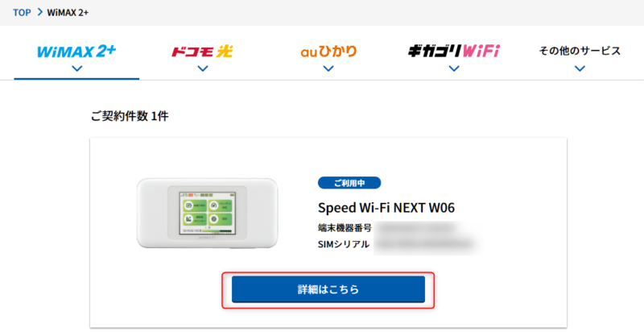
Task: Click the 詳細はこちら button
Action: (x=328, y=289)
